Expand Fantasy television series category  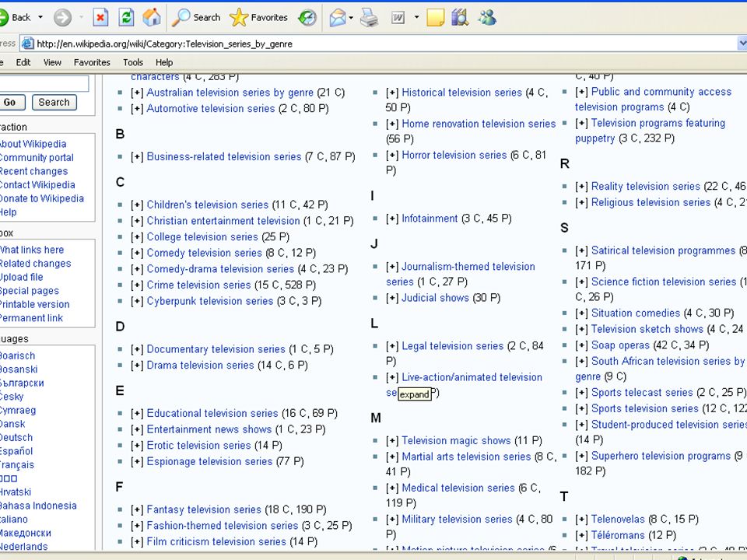137,510
